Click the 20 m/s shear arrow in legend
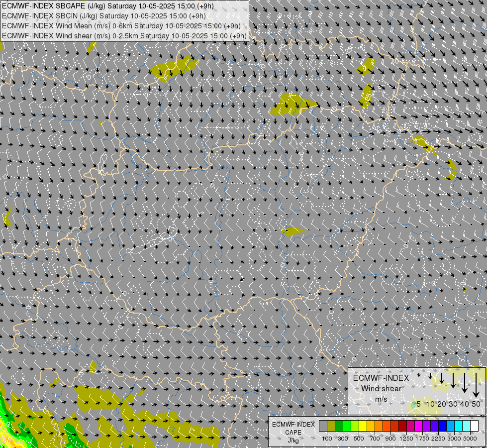This screenshot has height=448, width=487. coord(442,378)
